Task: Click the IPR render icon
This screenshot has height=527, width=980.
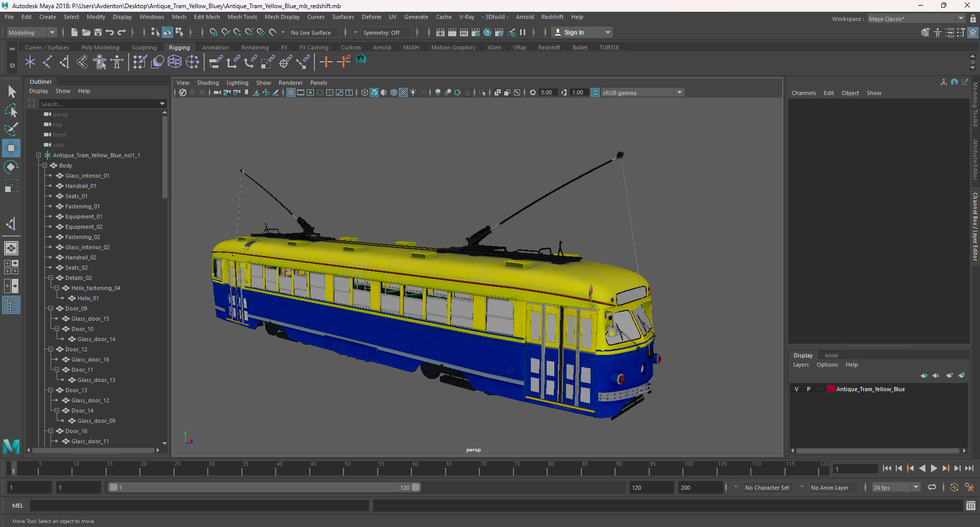Action: 464,32
